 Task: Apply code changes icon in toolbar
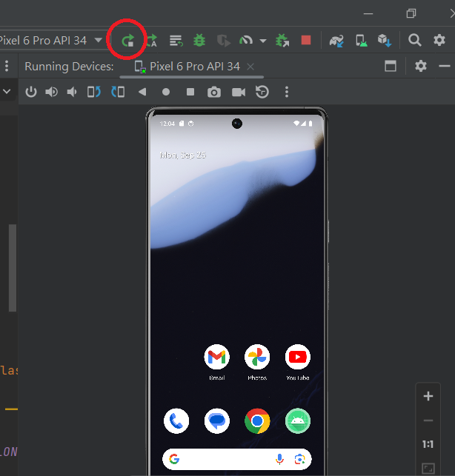click(176, 40)
